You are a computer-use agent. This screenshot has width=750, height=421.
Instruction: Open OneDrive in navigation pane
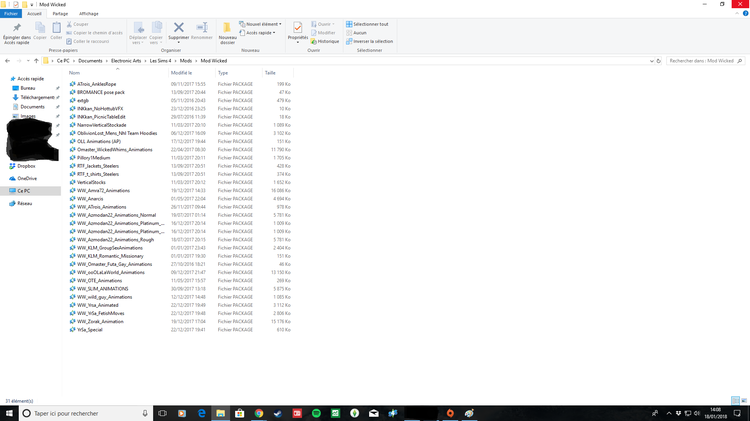click(x=27, y=178)
